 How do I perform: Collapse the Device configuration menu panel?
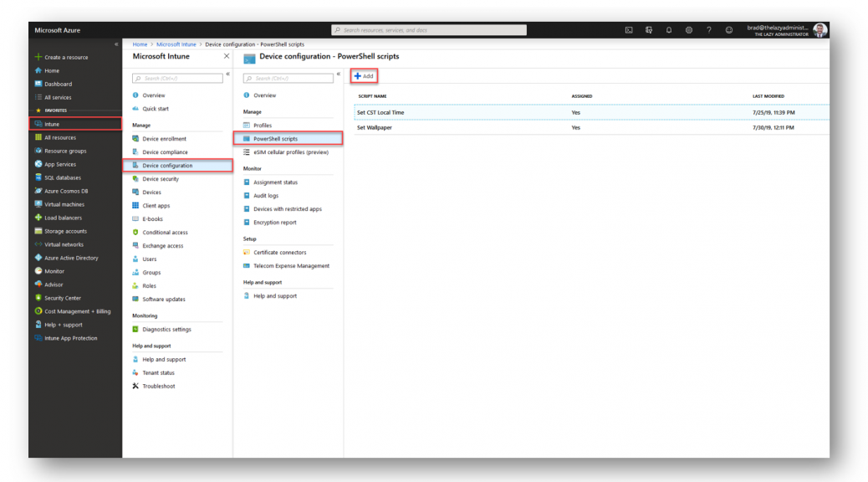point(338,74)
